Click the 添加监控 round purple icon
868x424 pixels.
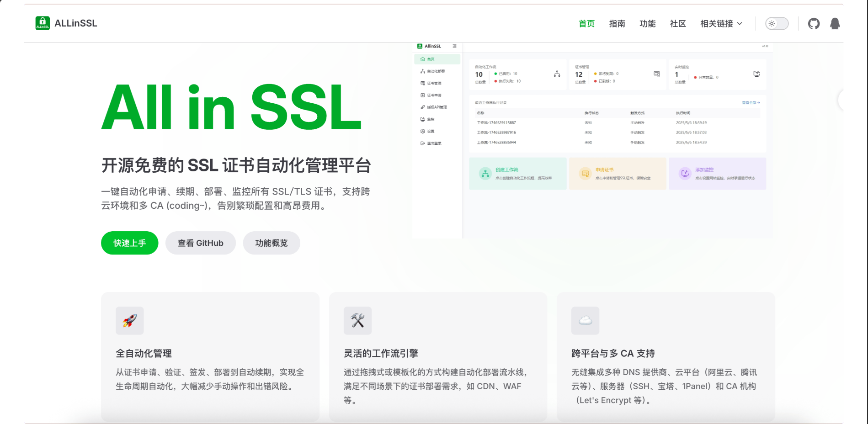click(685, 174)
